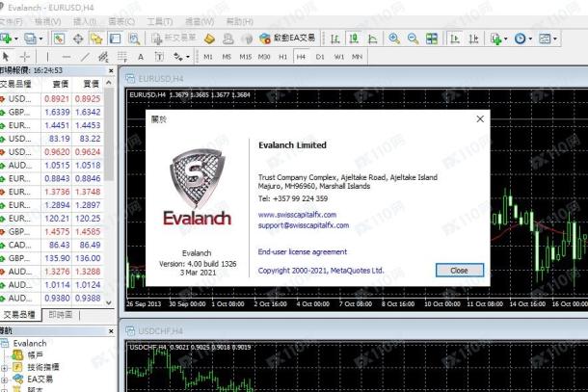Viewport: 588px width, 392px height.
Task: Click the New Chart icon
Action: coord(6,39)
